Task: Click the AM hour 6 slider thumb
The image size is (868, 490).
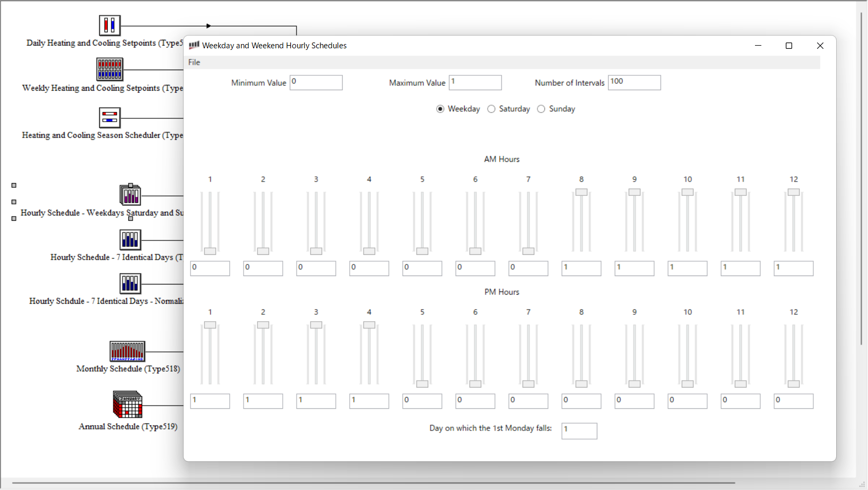Action: 475,251
